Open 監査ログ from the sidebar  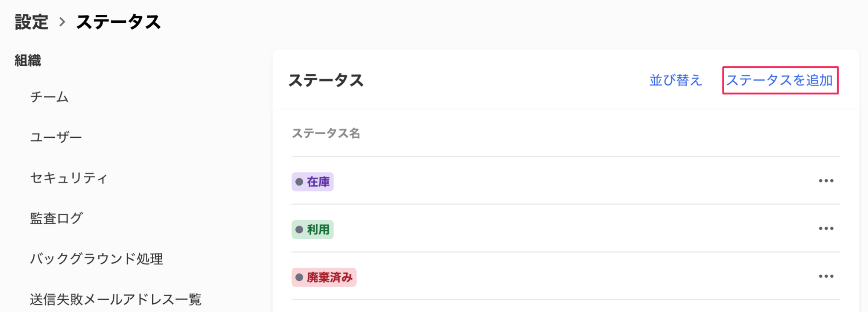(x=56, y=219)
